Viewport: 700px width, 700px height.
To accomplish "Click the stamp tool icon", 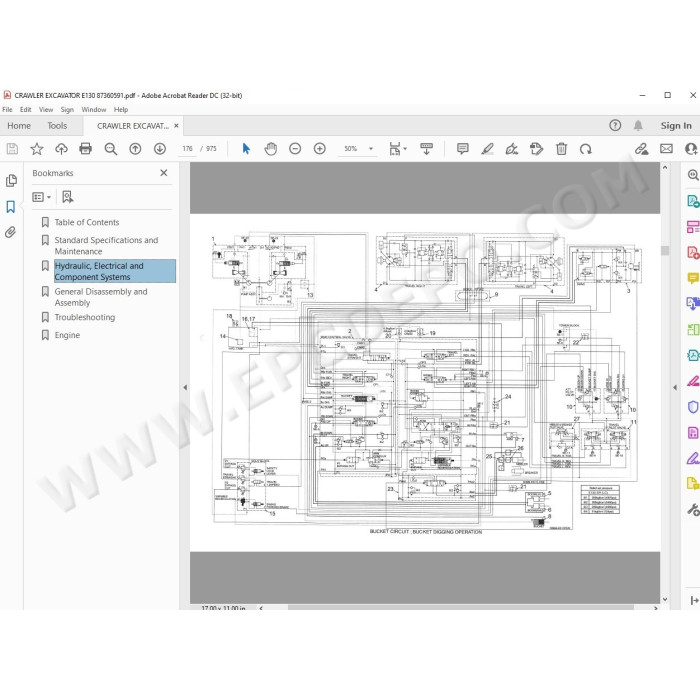I will tap(536, 149).
